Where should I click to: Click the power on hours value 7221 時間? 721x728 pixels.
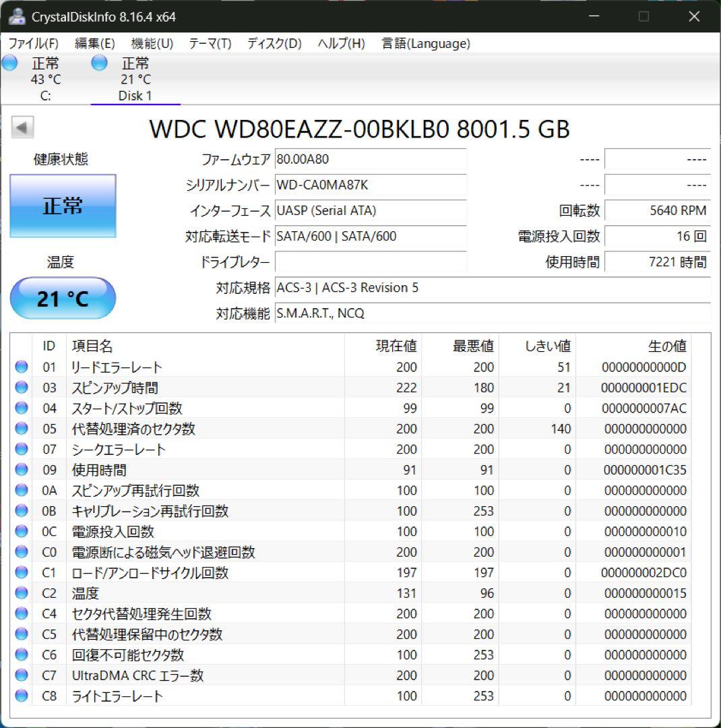658,262
